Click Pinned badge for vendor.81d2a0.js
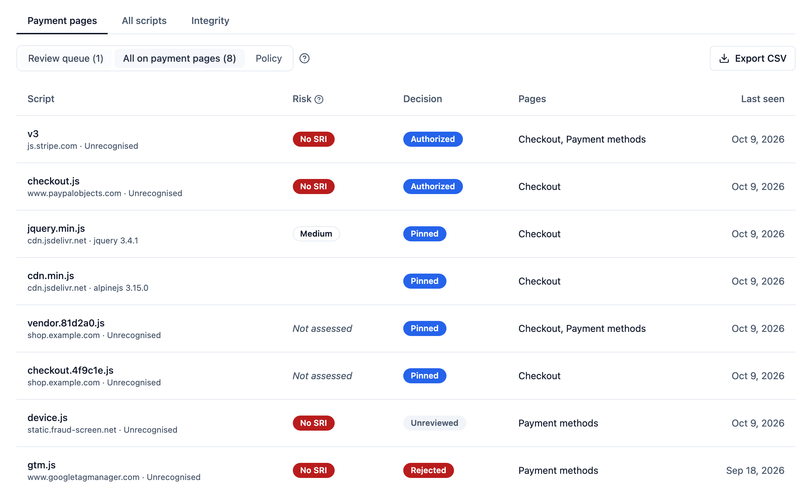This screenshot has width=812, height=504. (x=425, y=328)
